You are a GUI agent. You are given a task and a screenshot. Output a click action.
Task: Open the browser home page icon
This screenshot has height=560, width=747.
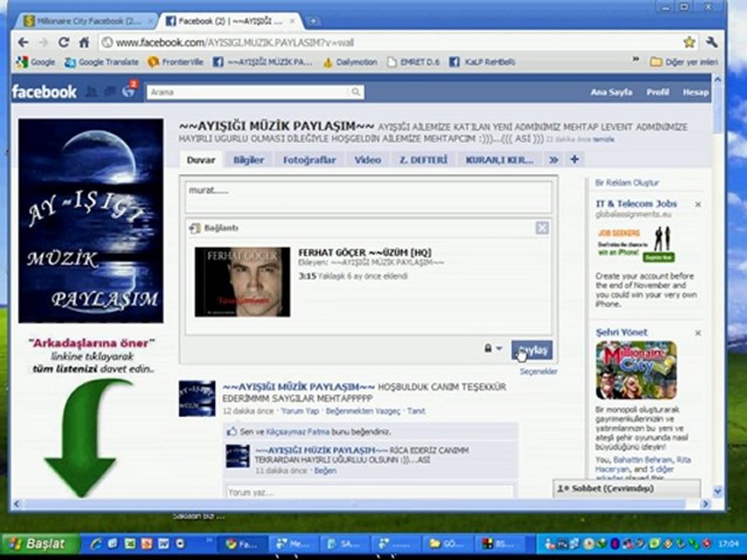pyautogui.click(x=84, y=42)
